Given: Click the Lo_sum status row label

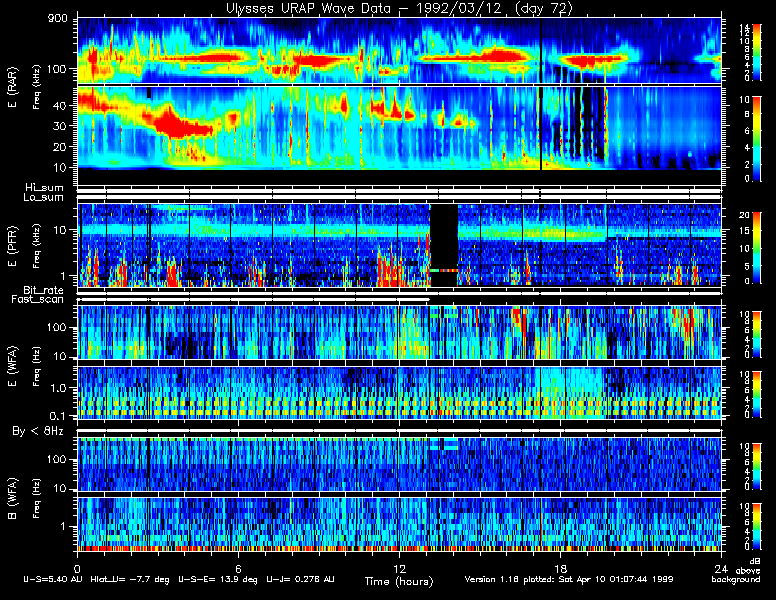Looking at the screenshot, I should [x=44, y=198].
